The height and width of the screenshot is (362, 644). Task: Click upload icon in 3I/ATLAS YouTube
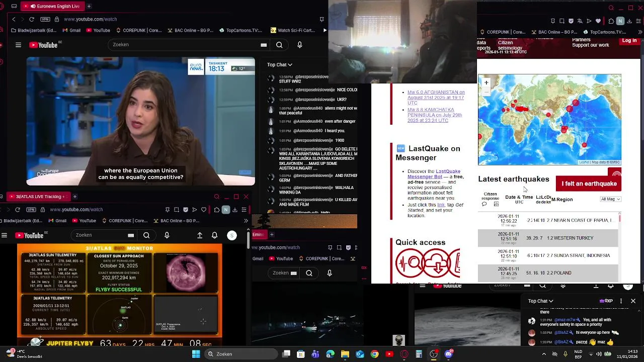click(x=200, y=235)
